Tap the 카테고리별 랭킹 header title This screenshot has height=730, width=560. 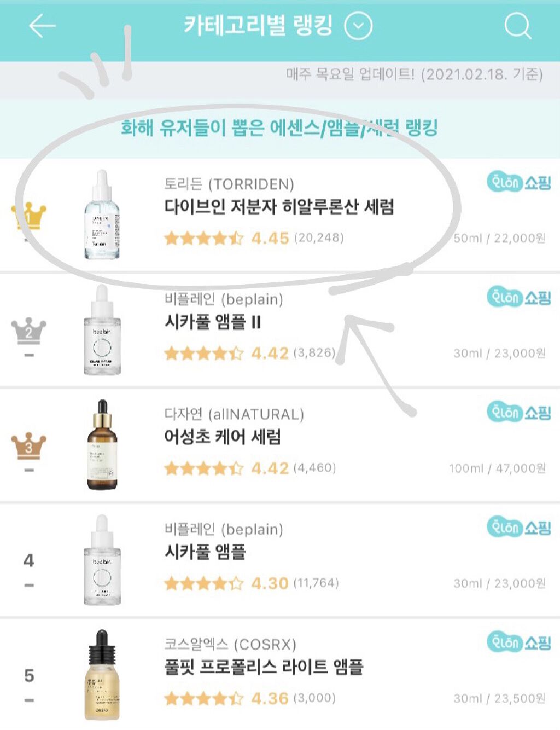pos(258,26)
